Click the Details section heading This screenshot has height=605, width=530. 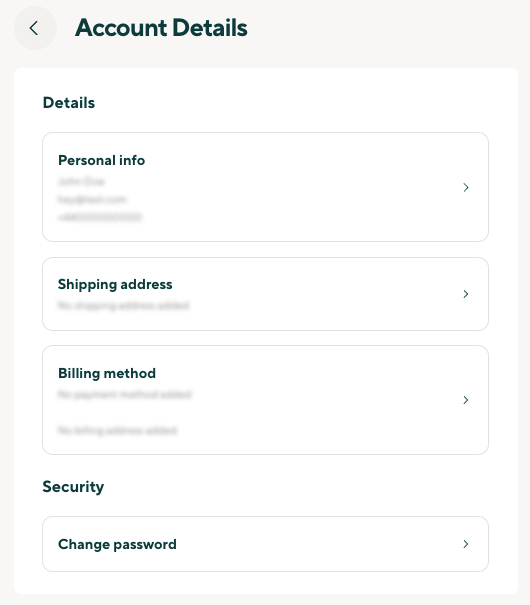(69, 103)
